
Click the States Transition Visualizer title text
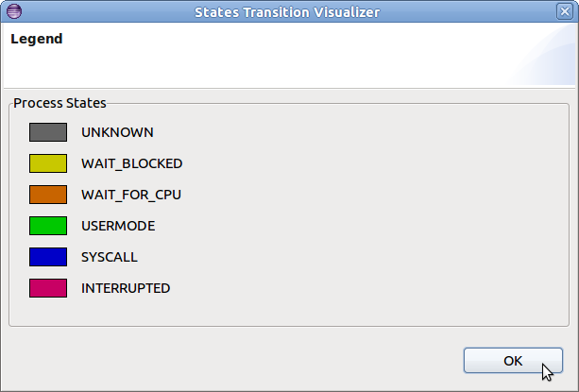pyautogui.click(x=286, y=12)
